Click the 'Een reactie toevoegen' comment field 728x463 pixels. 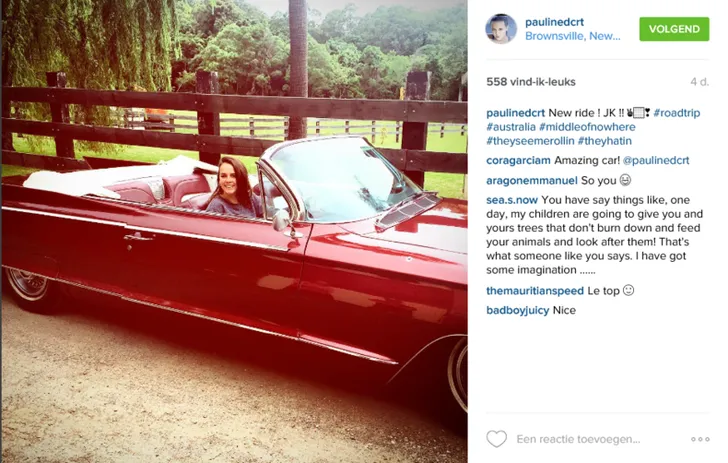coord(578,439)
